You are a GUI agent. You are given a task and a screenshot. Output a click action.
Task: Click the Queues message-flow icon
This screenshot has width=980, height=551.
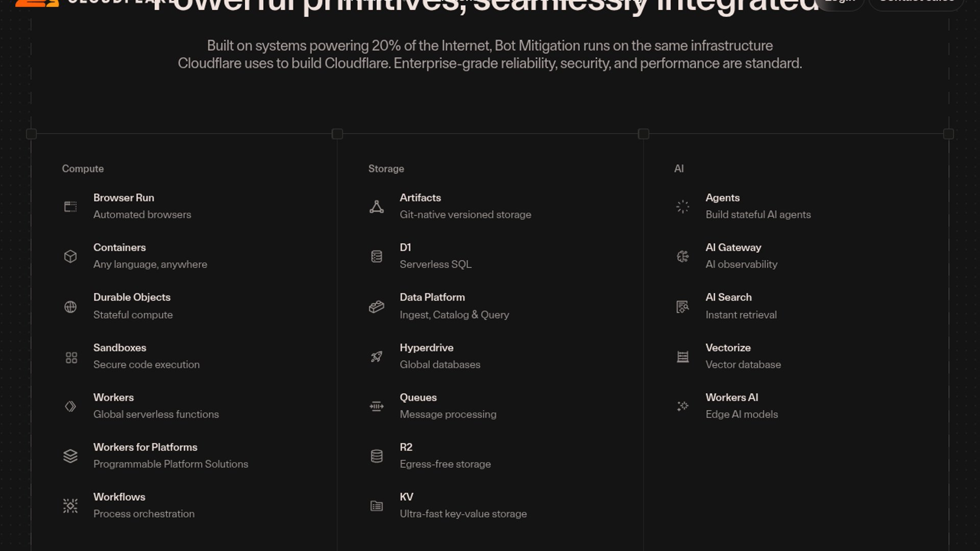coord(377,406)
